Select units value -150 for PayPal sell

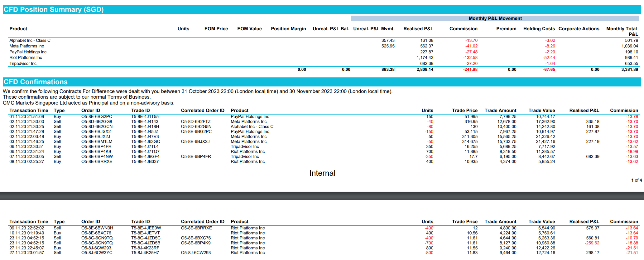point(429,131)
